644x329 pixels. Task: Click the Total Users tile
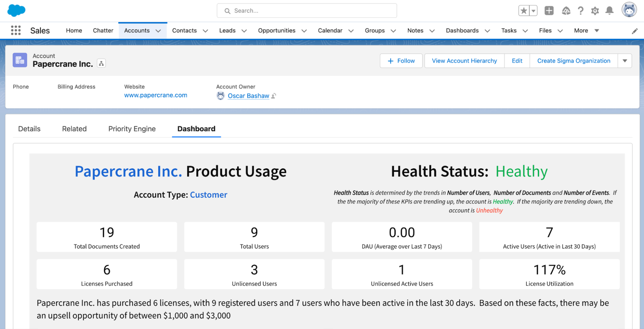coord(254,237)
